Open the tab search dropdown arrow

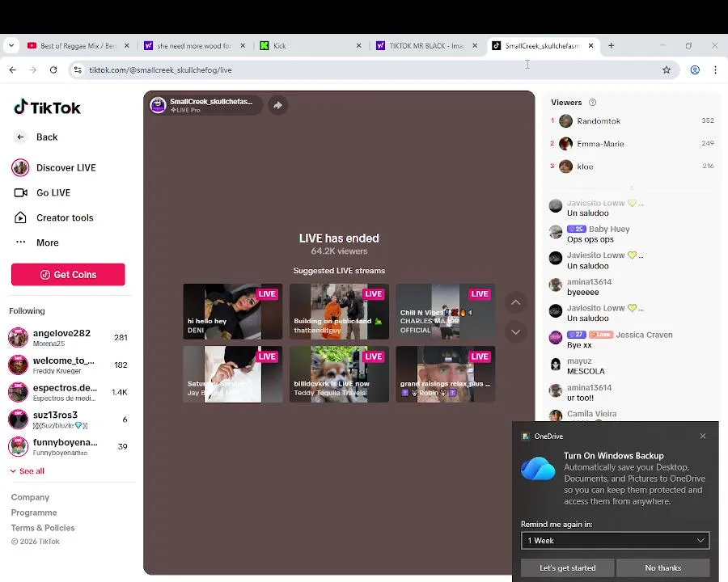pyautogui.click(x=11, y=45)
